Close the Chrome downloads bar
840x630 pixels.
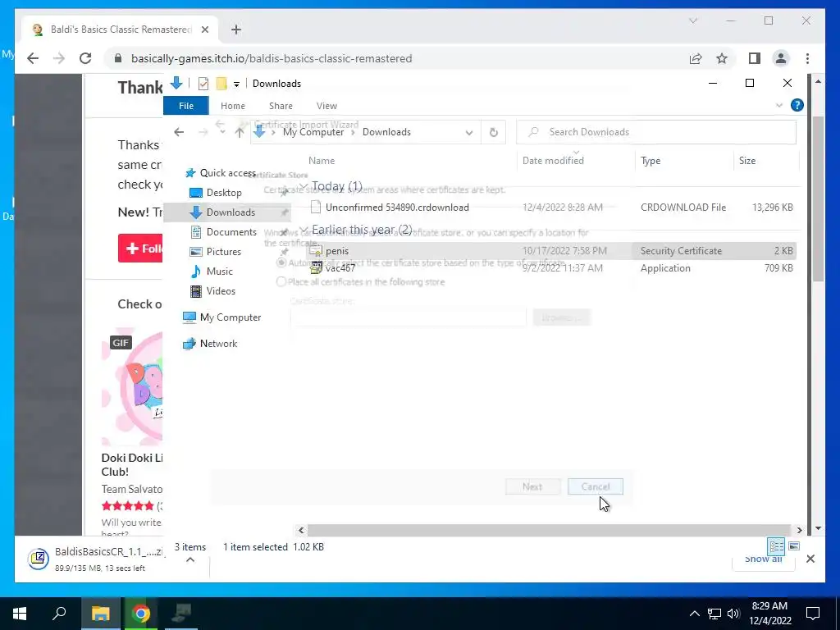[x=810, y=559]
